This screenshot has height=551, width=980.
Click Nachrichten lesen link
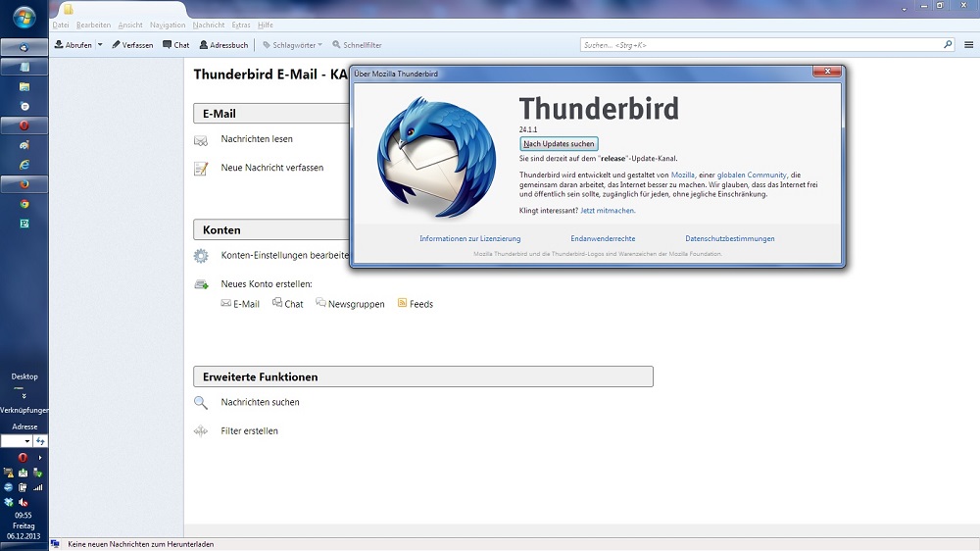point(257,139)
